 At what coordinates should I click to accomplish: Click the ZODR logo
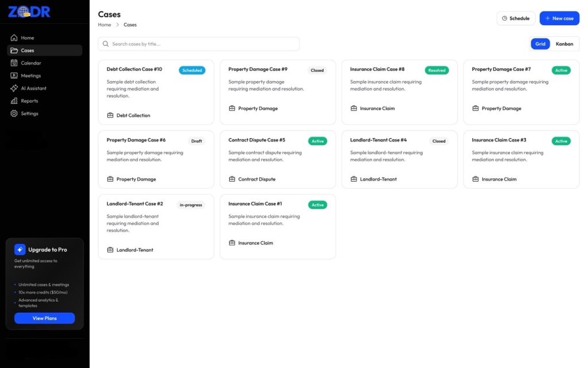[x=29, y=12]
